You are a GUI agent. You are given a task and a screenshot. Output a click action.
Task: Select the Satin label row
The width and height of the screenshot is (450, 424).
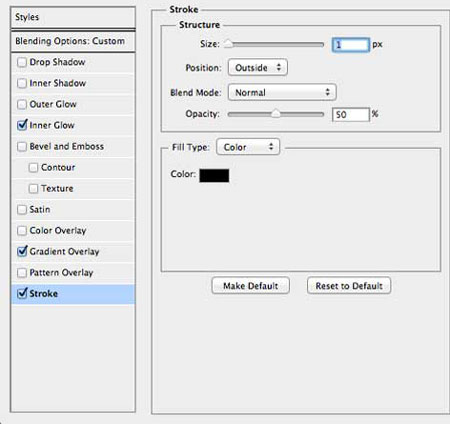tap(73, 209)
